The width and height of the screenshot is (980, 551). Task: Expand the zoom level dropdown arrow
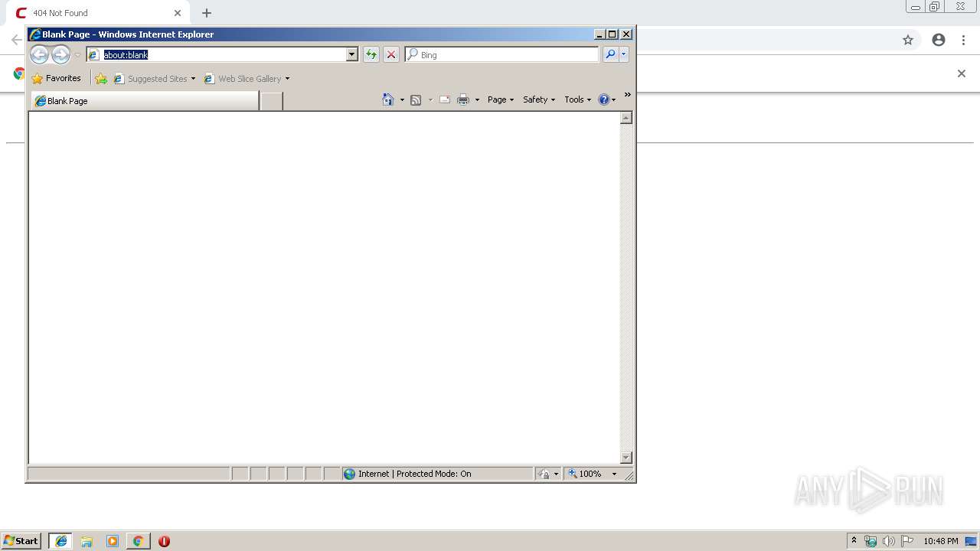(614, 474)
